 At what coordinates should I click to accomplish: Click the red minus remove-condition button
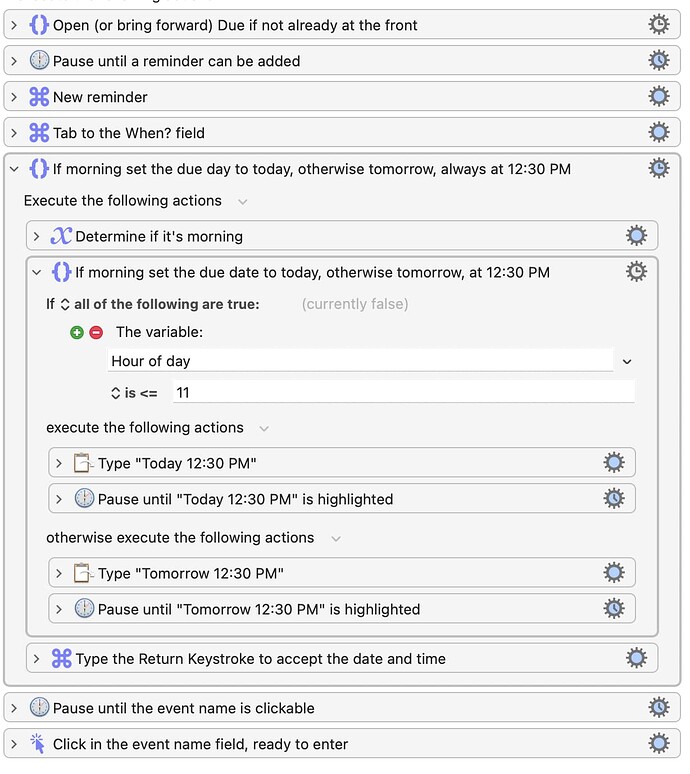click(x=96, y=332)
